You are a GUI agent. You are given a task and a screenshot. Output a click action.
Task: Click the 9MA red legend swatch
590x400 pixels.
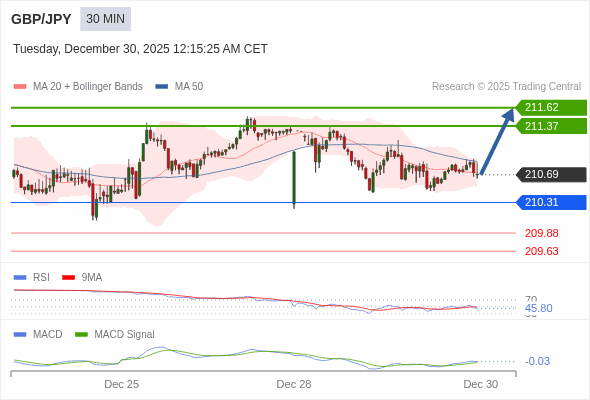(68, 278)
